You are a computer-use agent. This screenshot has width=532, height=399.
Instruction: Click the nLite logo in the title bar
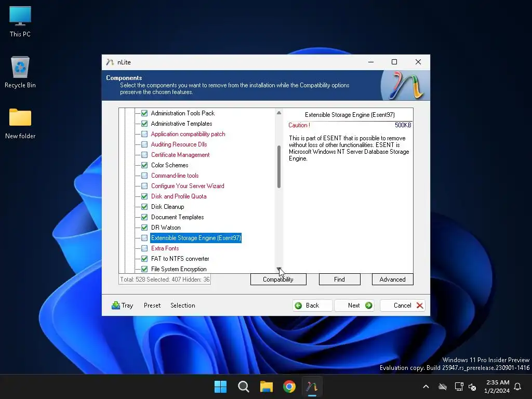coord(110,62)
